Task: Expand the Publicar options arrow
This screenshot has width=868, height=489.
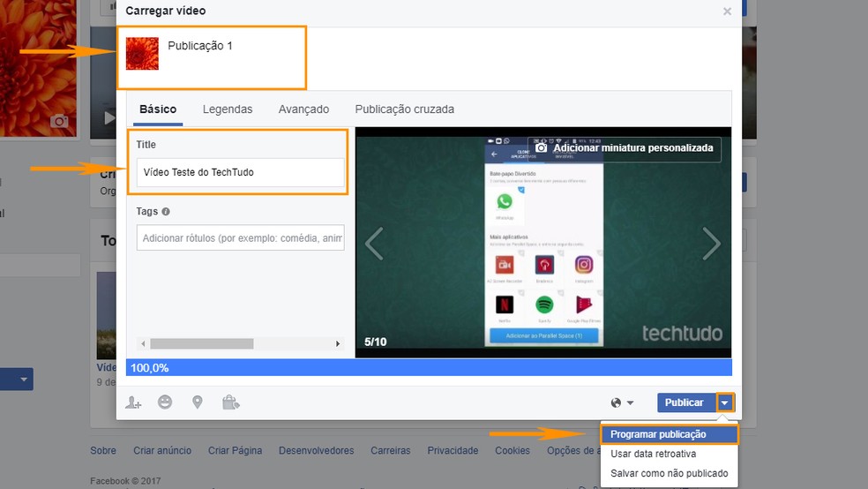Action: (724, 402)
